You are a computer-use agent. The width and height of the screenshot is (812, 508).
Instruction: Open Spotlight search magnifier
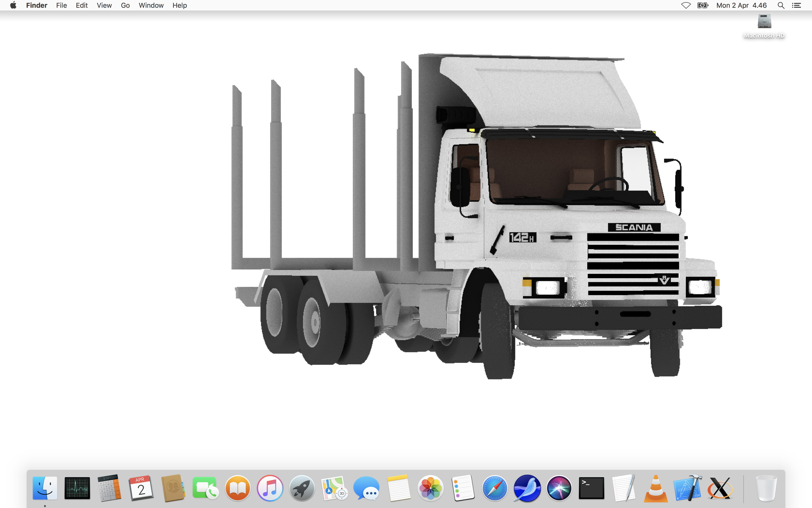click(x=781, y=5)
